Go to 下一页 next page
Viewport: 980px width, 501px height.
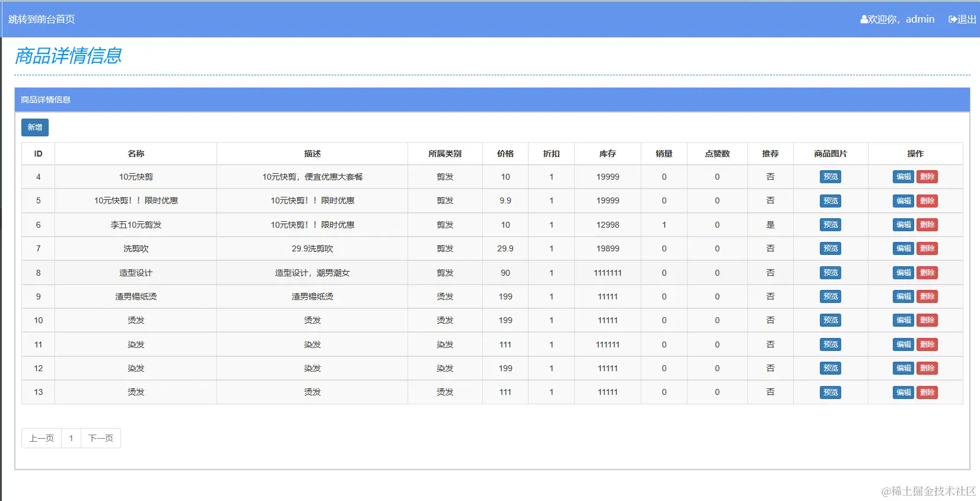tap(101, 438)
